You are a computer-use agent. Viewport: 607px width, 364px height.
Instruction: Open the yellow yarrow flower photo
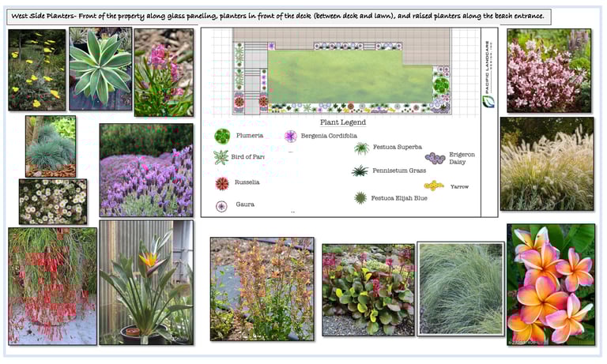(37, 70)
